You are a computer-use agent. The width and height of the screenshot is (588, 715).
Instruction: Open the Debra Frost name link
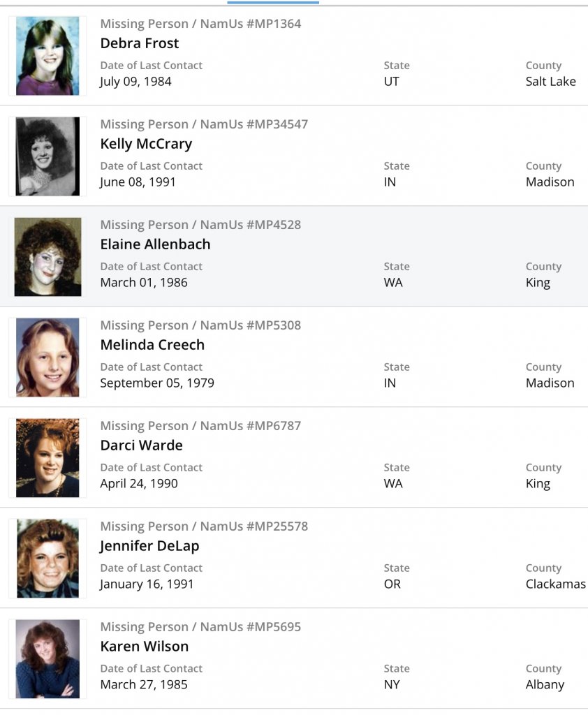click(x=140, y=43)
